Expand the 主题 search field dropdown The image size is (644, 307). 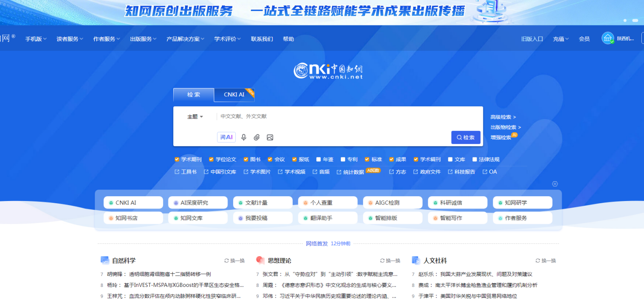point(195,116)
